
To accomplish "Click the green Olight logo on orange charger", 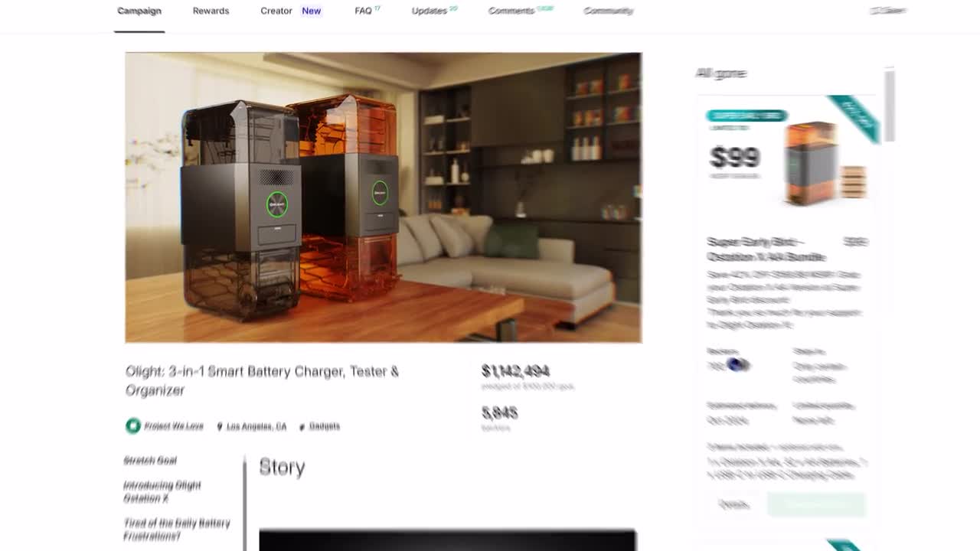I will (x=381, y=192).
